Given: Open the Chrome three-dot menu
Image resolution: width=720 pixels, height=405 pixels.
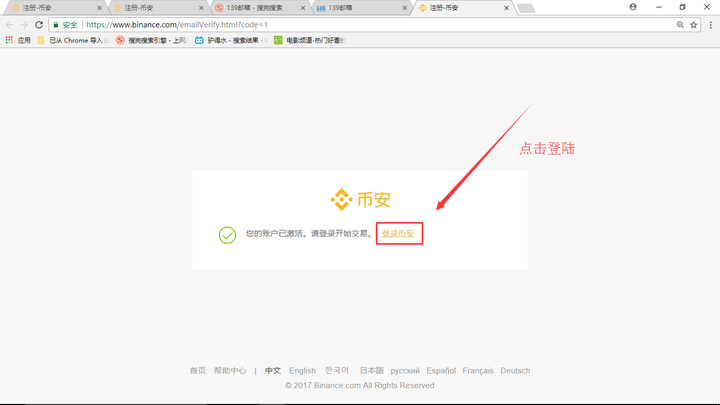Looking at the screenshot, I should [x=710, y=25].
